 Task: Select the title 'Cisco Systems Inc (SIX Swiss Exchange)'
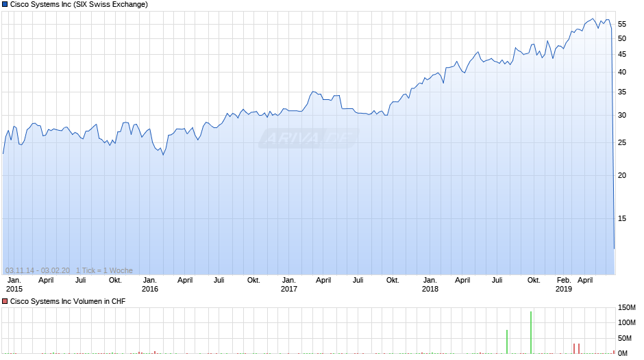click(79, 5)
